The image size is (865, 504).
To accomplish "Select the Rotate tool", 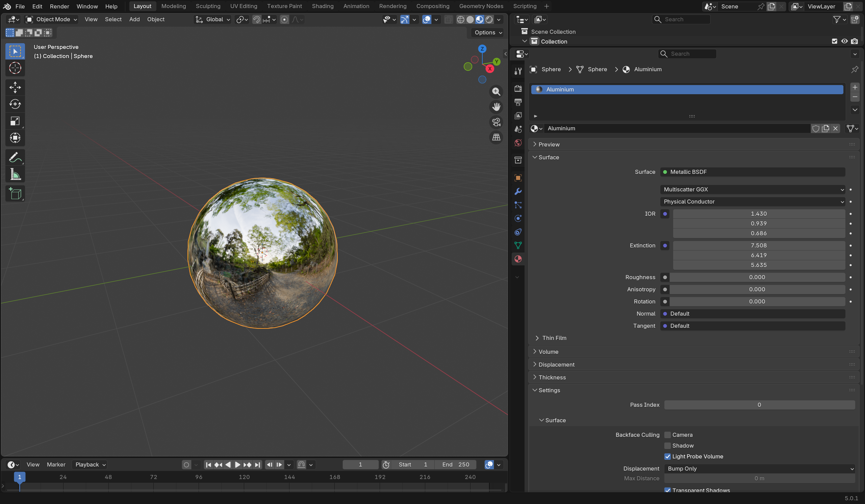I will tap(15, 104).
